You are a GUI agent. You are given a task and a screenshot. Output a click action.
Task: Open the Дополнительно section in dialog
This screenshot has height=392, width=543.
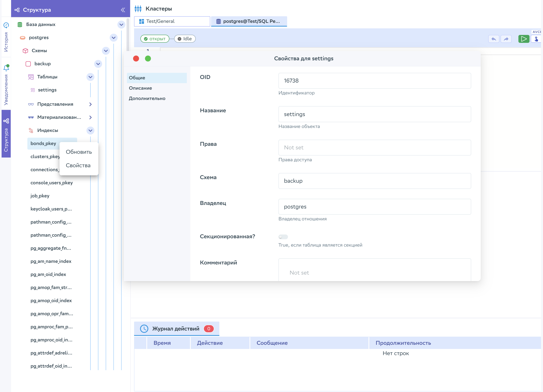click(147, 98)
